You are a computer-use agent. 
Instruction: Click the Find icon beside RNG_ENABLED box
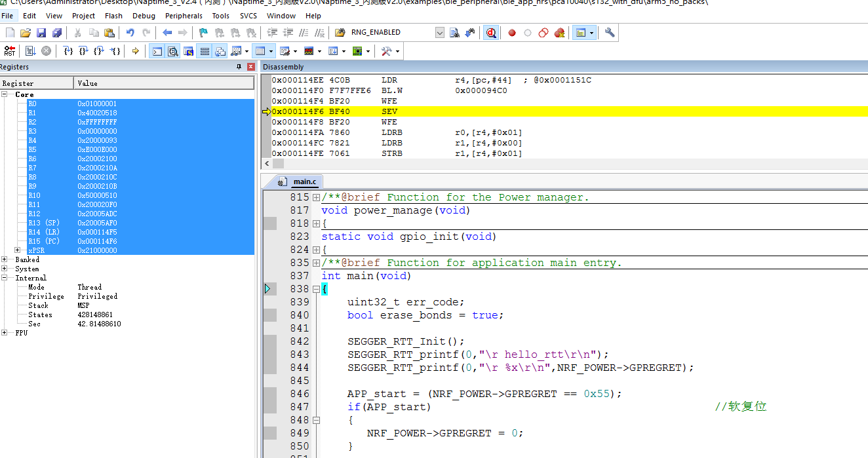pos(454,32)
